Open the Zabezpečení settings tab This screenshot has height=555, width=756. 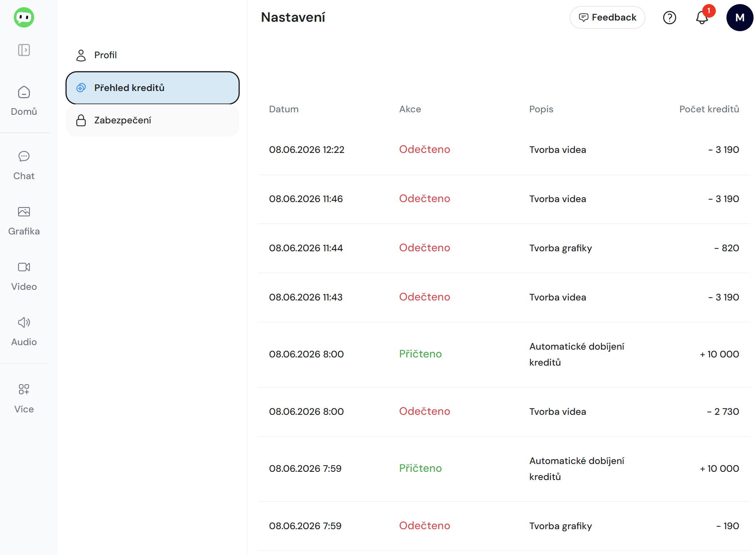pyautogui.click(x=153, y=121)
